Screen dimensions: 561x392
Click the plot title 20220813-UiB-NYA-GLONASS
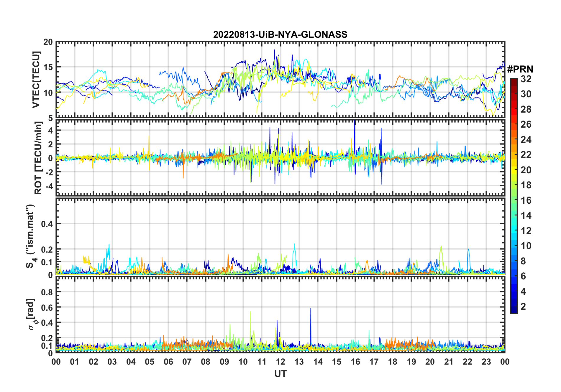pos(280,34)
